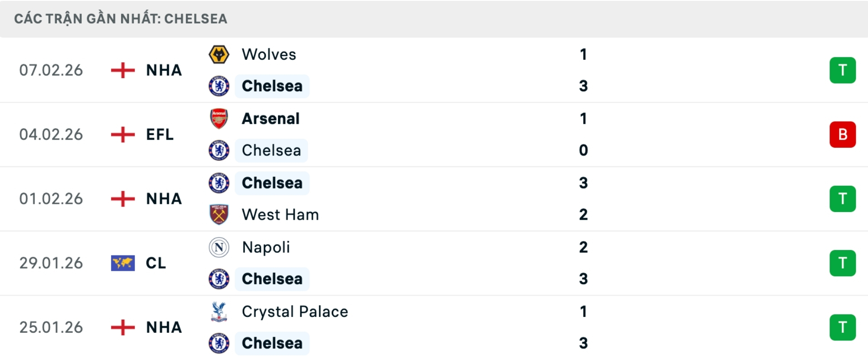Click the red B badge for Arsenal match
This screenshot has height=358, width=868.
point(843,134)
